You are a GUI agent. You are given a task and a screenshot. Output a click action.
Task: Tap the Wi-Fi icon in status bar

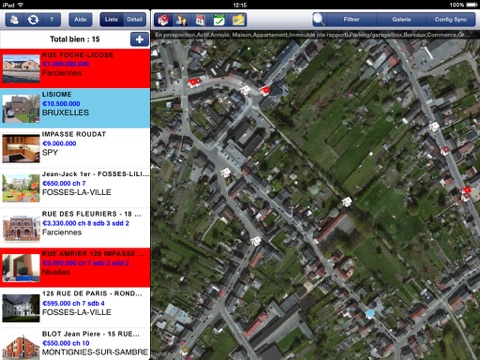[x=20, y=5]
